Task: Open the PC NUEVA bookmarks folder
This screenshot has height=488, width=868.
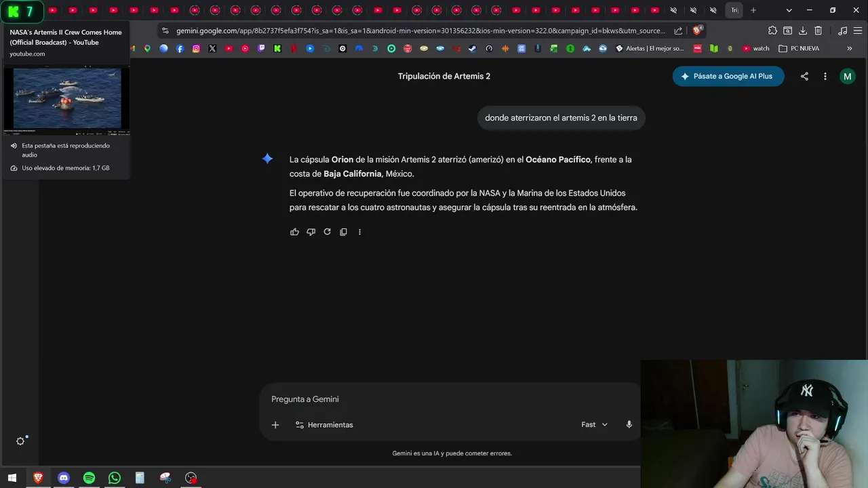Action: 799,49
